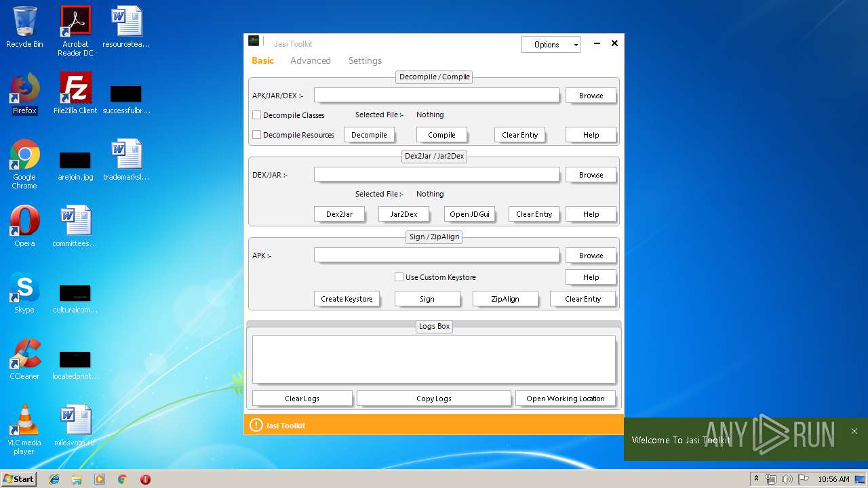
Task: Click the Chrome icon in the taskbar
Action: (x=123, y=479)
